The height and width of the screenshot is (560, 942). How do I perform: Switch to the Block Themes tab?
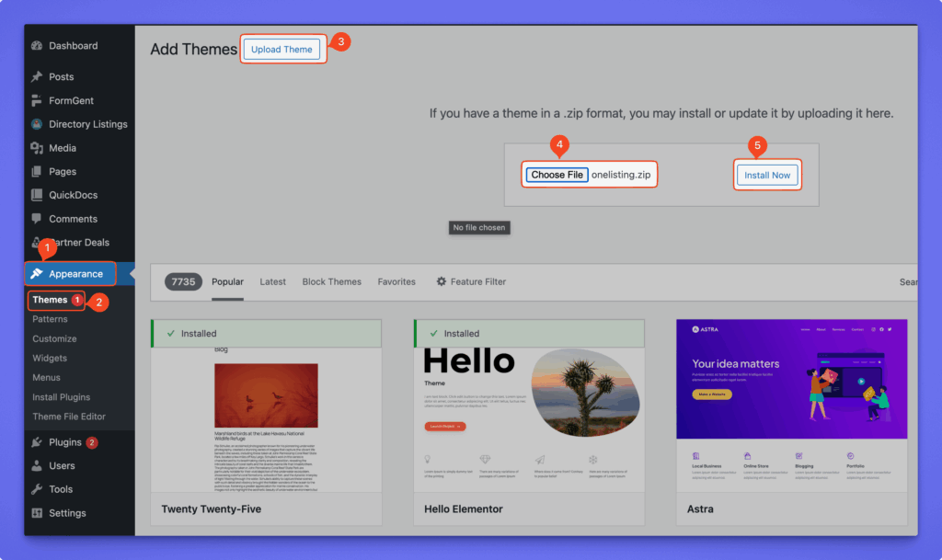331,281
